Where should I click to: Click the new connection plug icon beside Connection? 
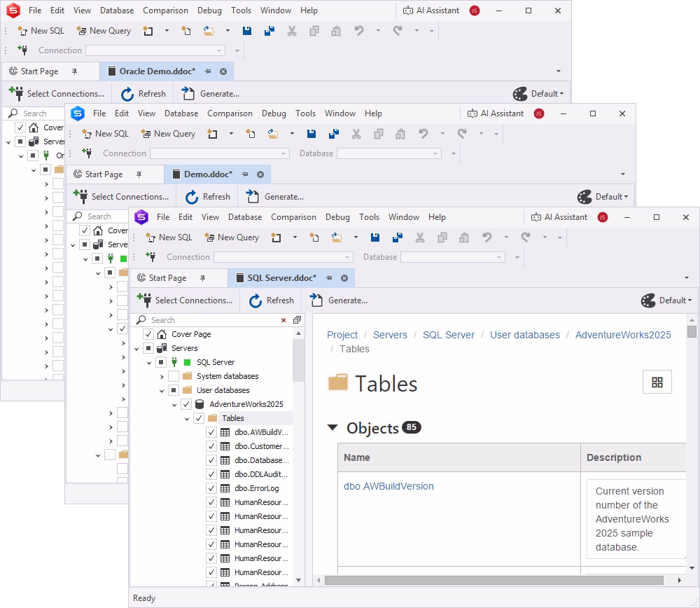click(x=151, y=257)
